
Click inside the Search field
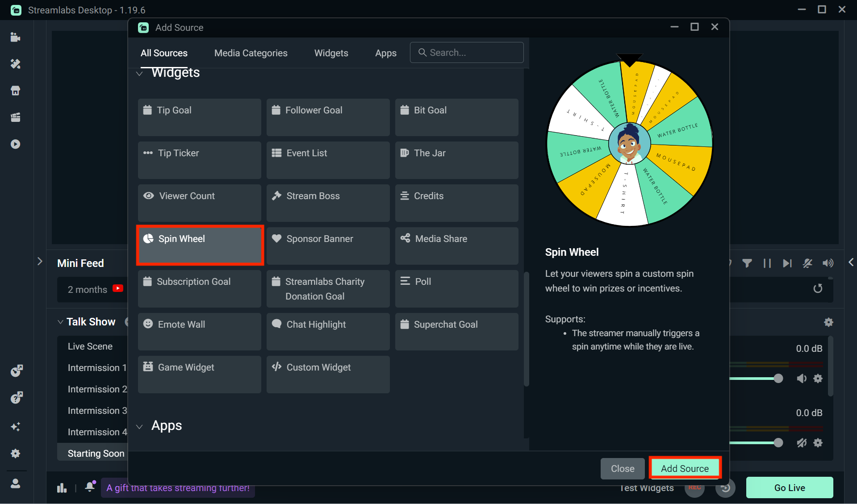pos(466,52)
